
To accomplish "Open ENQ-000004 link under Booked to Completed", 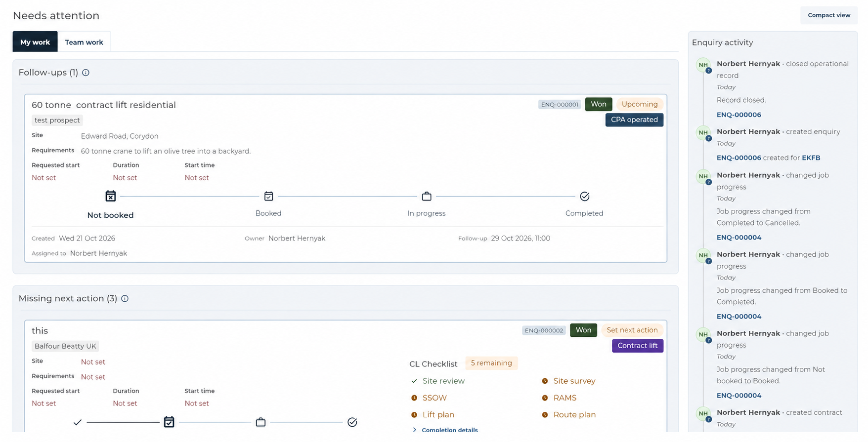I will click(x=738, y=317).
